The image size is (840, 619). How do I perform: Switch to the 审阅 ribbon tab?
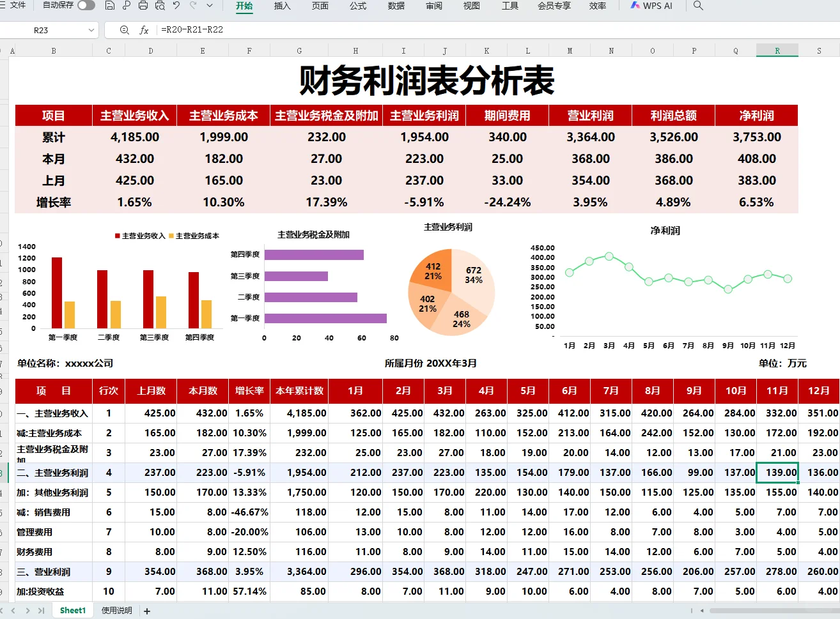tap(434, 6)
